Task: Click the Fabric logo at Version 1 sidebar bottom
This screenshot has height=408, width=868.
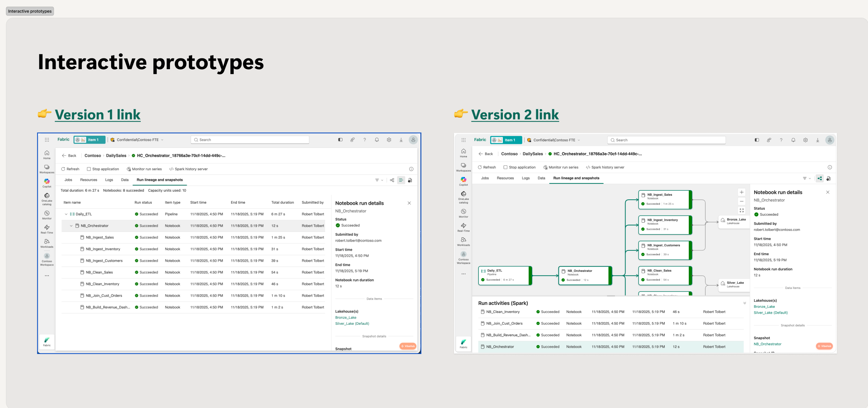Action: (47, 342)
